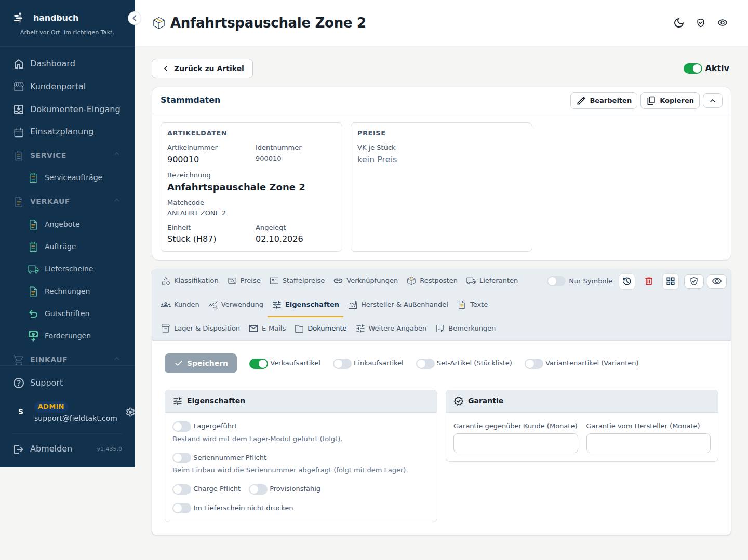Open Kundenportal in sidebar
The height and width of the screenshot is (560, 748).
pos(68,86)
